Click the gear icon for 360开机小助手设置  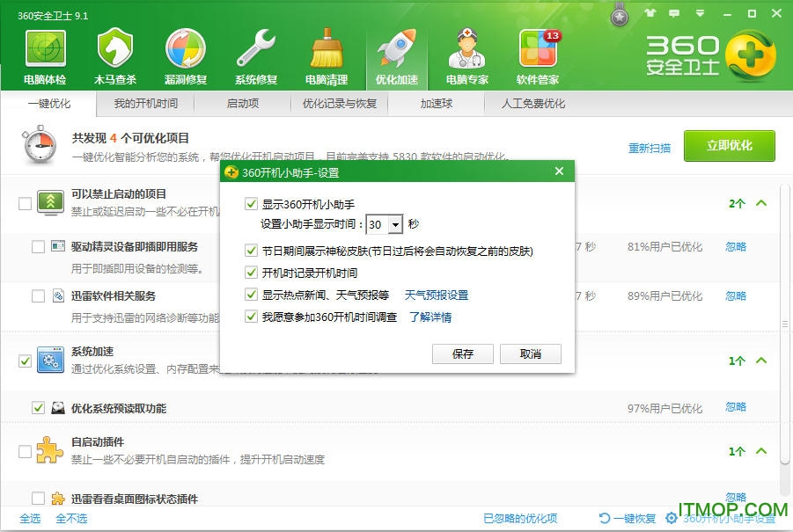click(x=672, y=518)
